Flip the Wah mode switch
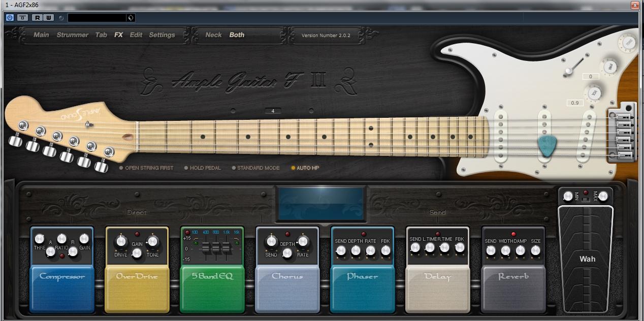 [x=586, y=199]
